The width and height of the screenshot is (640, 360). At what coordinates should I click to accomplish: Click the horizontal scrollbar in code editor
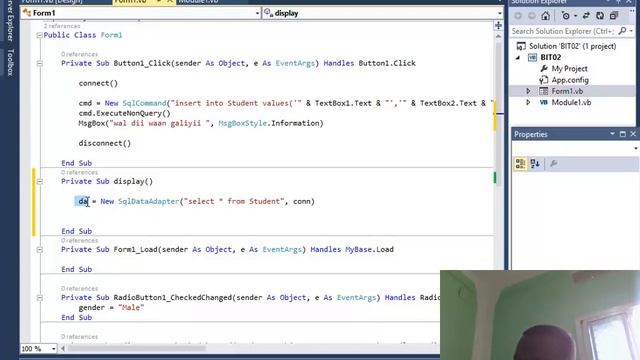click(137, 349)
